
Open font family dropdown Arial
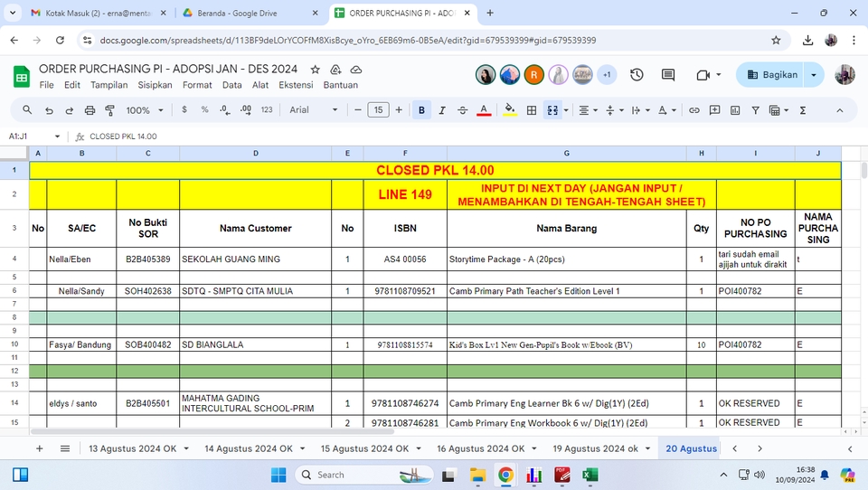pyautogui.click(x=314, y=109)
